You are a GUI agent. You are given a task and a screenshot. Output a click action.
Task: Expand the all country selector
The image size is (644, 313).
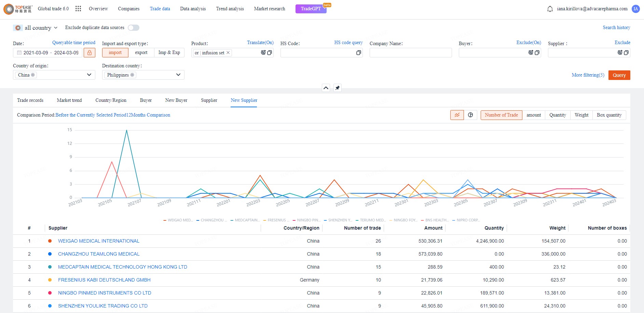tap(36, 28)
